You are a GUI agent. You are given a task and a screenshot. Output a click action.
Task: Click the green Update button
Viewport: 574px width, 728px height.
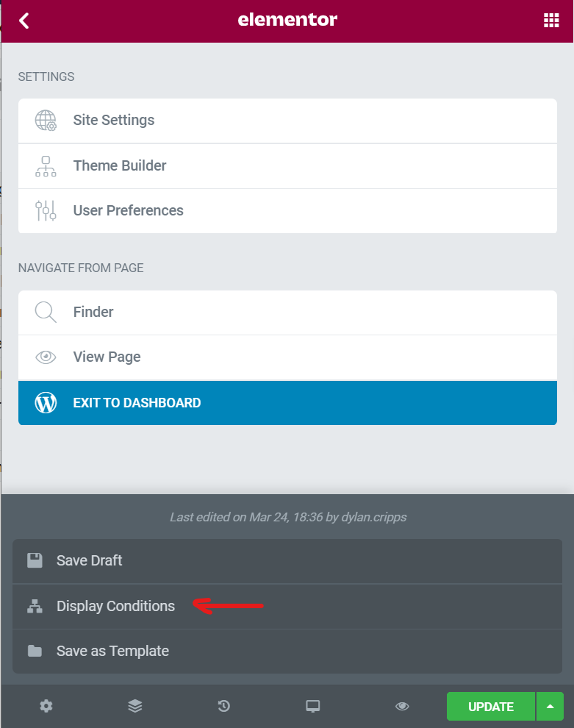(x=491, y=707)
